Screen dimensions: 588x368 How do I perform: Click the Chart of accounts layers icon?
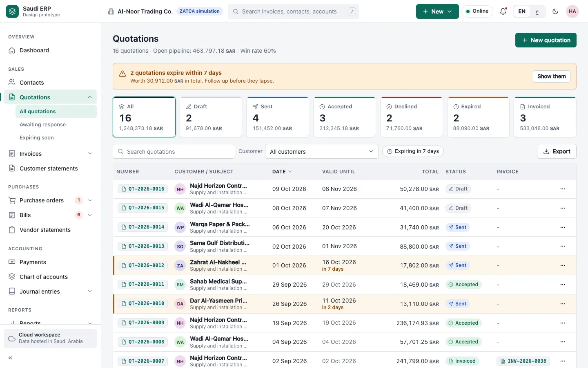[12, 277]
